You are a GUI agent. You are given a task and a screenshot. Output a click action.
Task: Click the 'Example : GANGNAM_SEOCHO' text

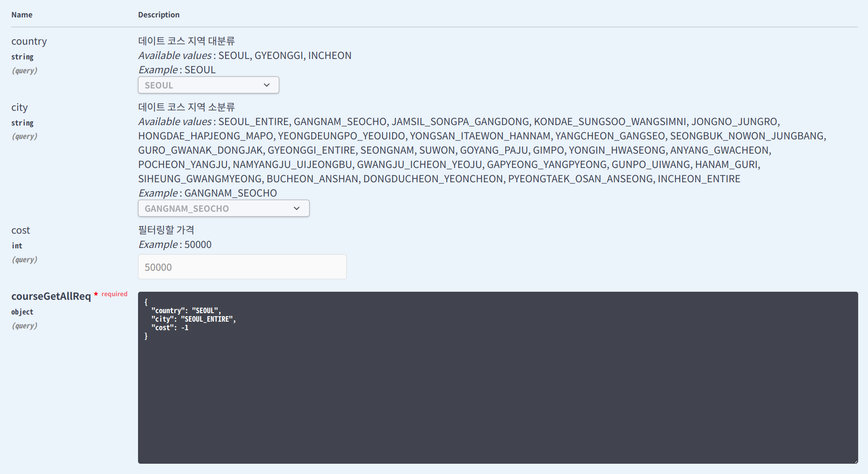click(x=208, y=193)
